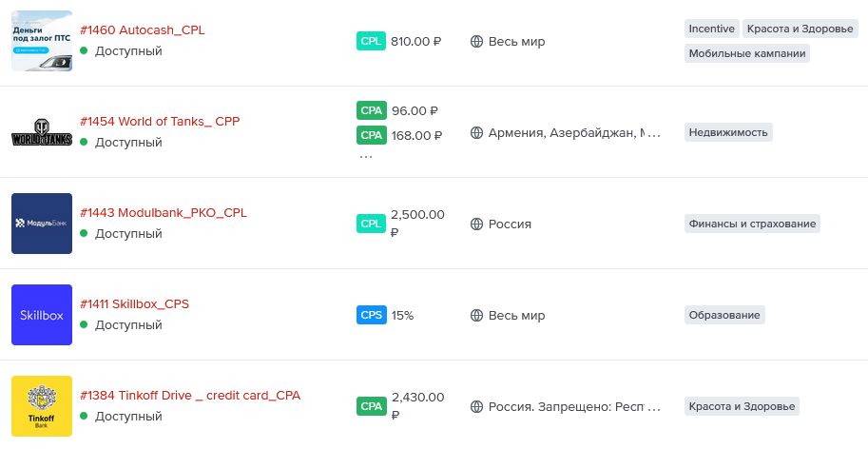Viewport: 868px width, 449px height.
Task: Open offer #1460 Autocash_CPL
Action: tap(142, 30)
